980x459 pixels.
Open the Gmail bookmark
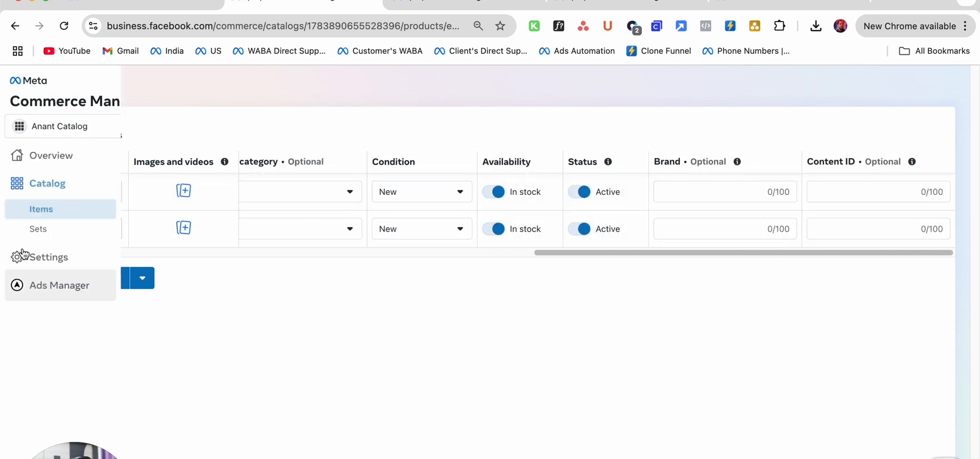[121, 51]
